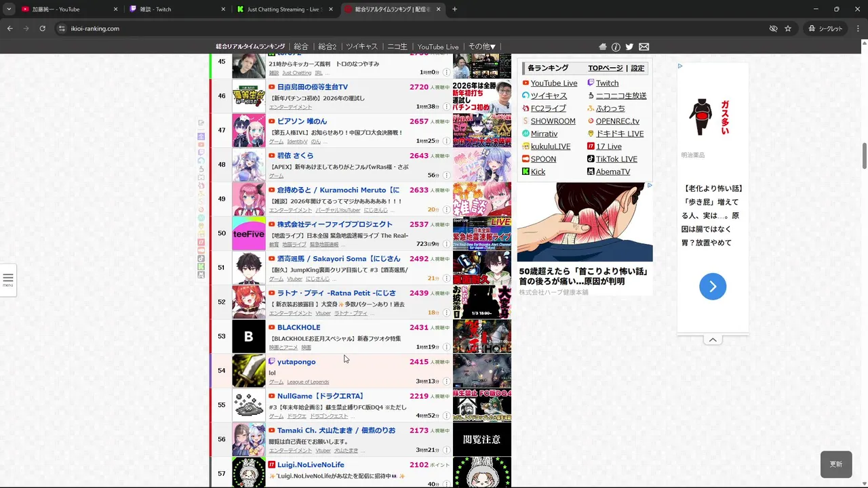The height and width of the screenshot is (488, 868).
Task: Open the new tab plus button
Action: 454,9
